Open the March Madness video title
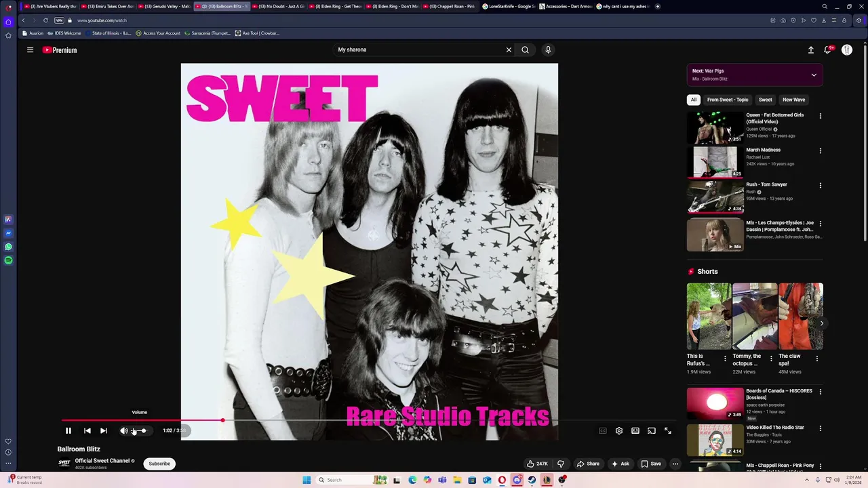The image size is (868, 488). click(x=763, y=150)
